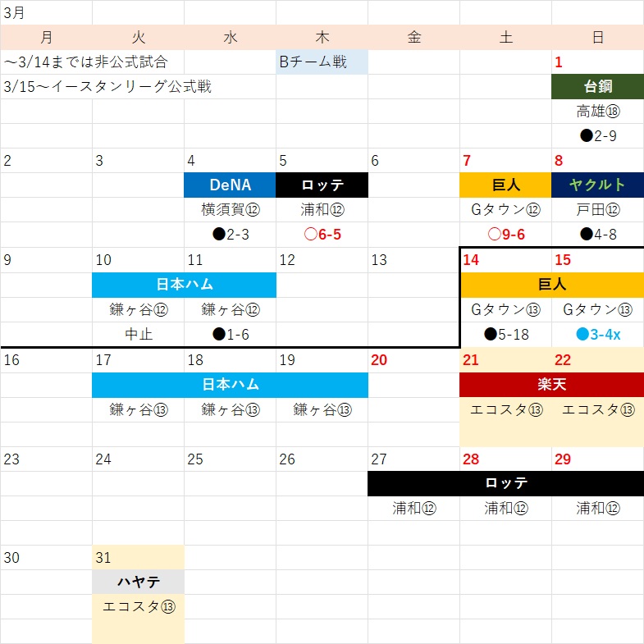644x644 pixels.
Task: Click the gray ハヤテ team cell
Action: 138,582
